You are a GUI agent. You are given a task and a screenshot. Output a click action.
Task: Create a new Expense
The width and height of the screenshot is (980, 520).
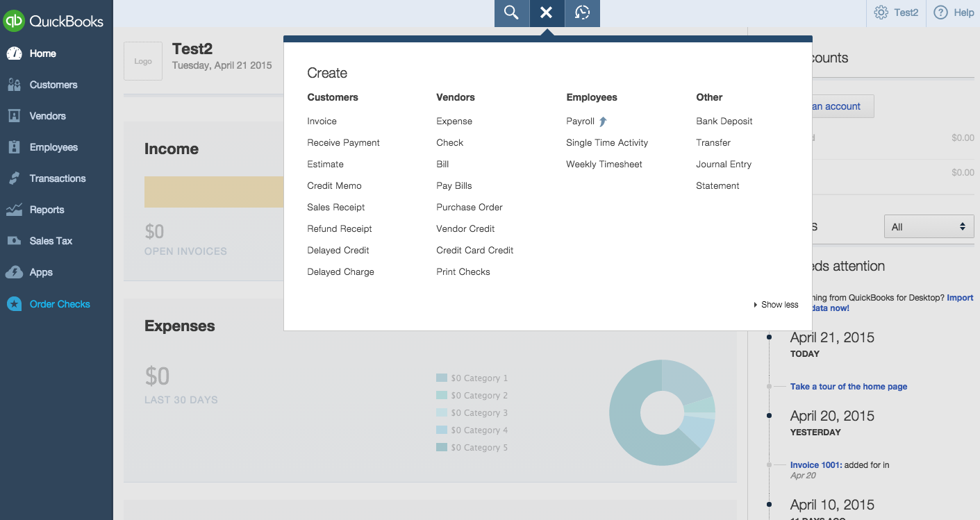point(454,121)
